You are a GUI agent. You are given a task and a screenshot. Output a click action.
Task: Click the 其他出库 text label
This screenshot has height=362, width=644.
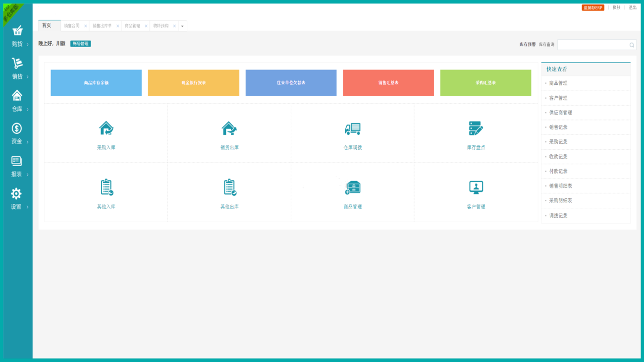[x=229, y=207]
